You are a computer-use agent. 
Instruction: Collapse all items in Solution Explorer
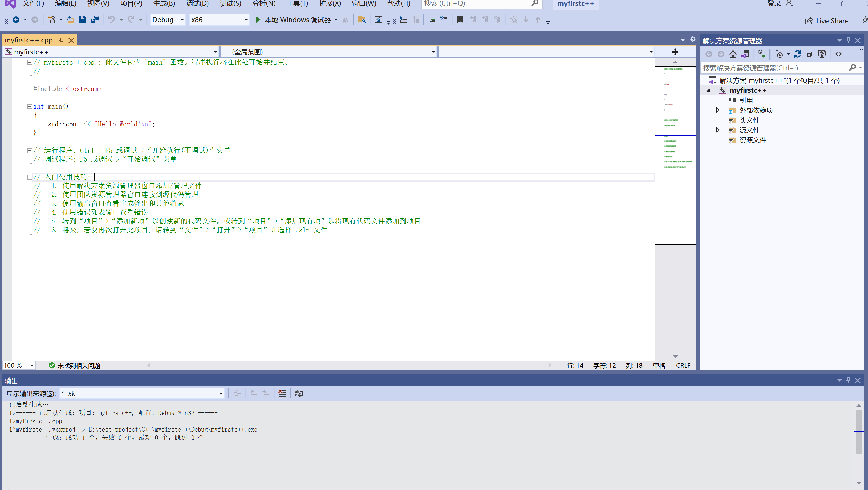(810, 54)
